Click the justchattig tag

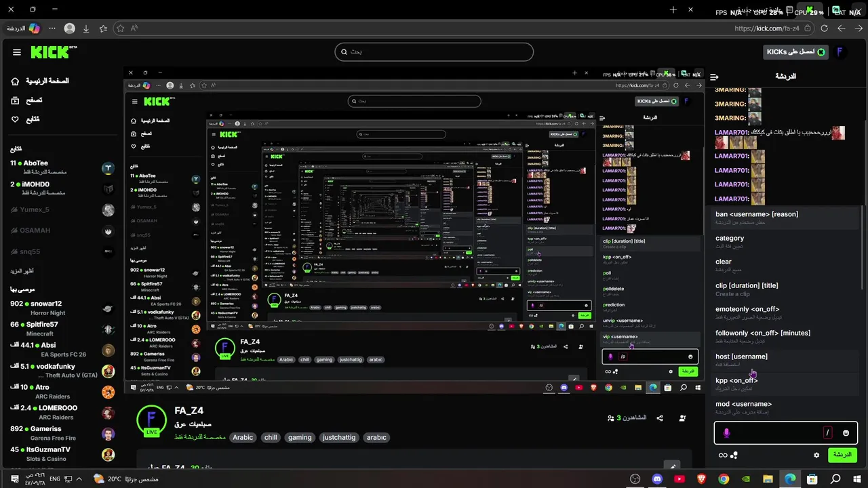click(x=339, y=437)
